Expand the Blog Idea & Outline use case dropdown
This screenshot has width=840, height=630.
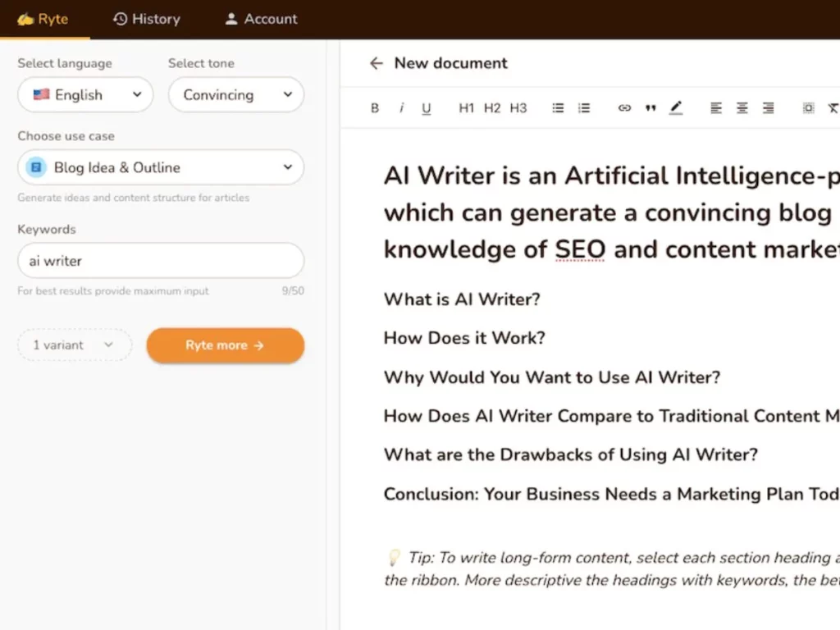[161, 167]
